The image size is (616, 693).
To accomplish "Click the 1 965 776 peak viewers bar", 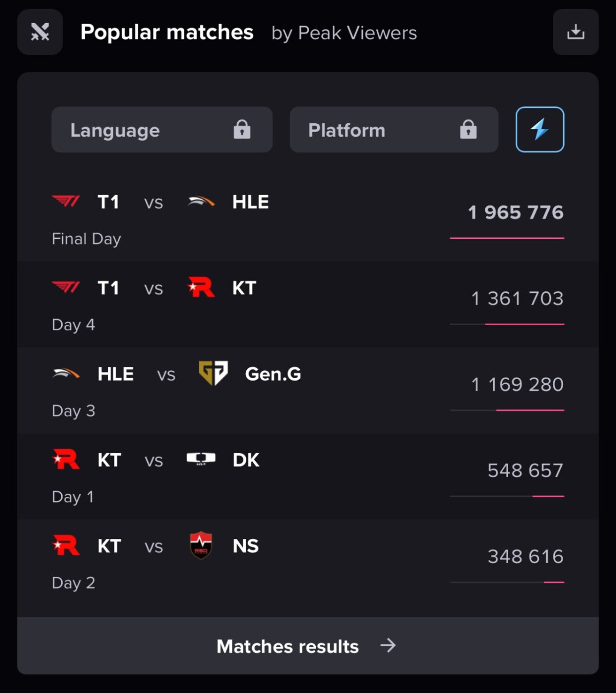I will [x=507, y=238].
